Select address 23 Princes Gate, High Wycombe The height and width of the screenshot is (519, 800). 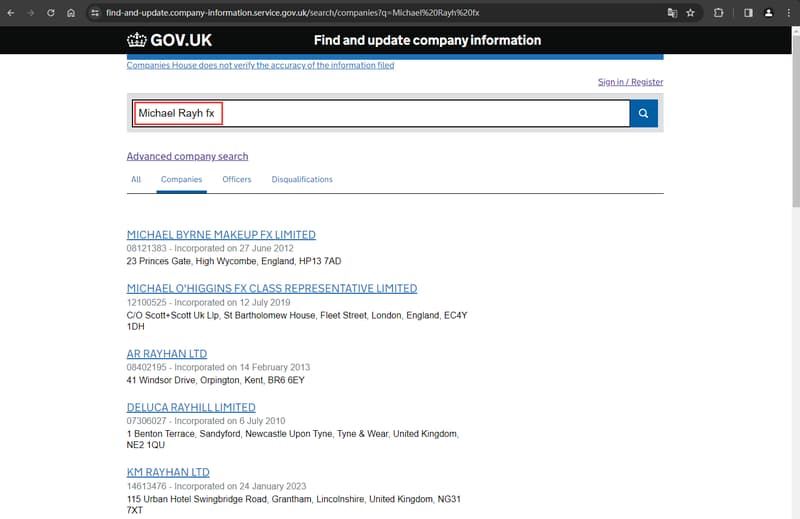[x=234, y=261]
